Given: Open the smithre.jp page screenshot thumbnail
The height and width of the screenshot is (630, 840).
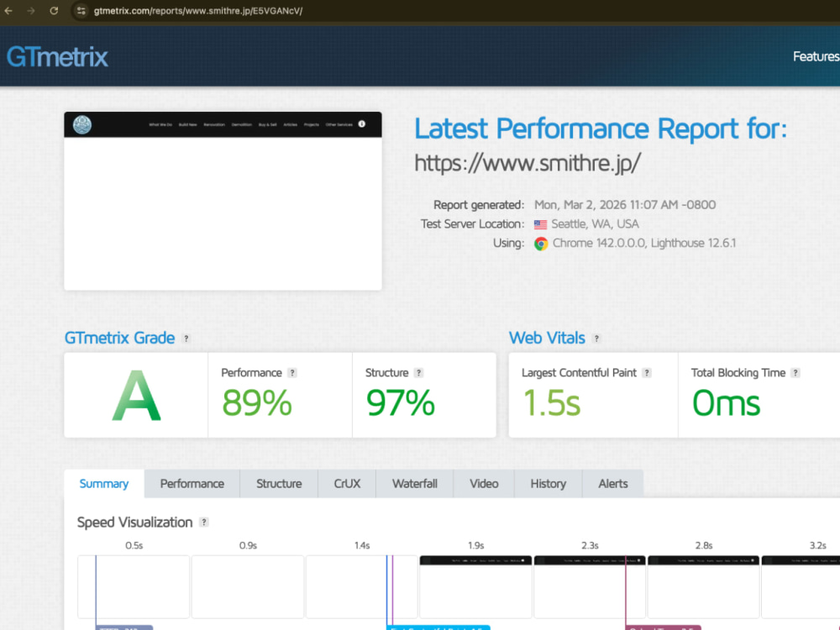Looking at the screenshot, I should click(223, 201).
